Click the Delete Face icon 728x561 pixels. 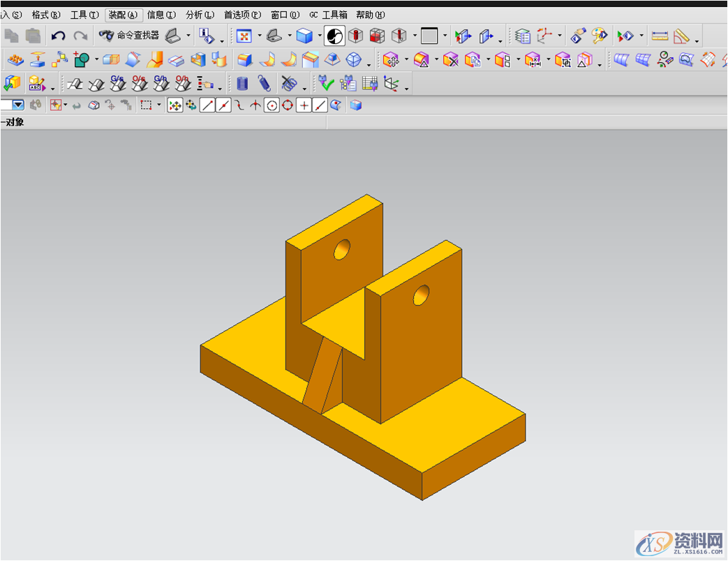451,61
